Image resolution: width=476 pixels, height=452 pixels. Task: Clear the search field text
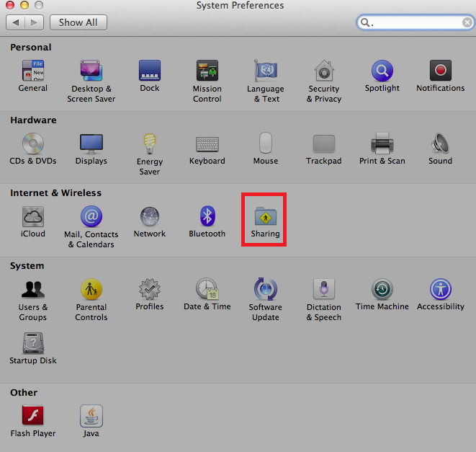[x=467, y=22]
